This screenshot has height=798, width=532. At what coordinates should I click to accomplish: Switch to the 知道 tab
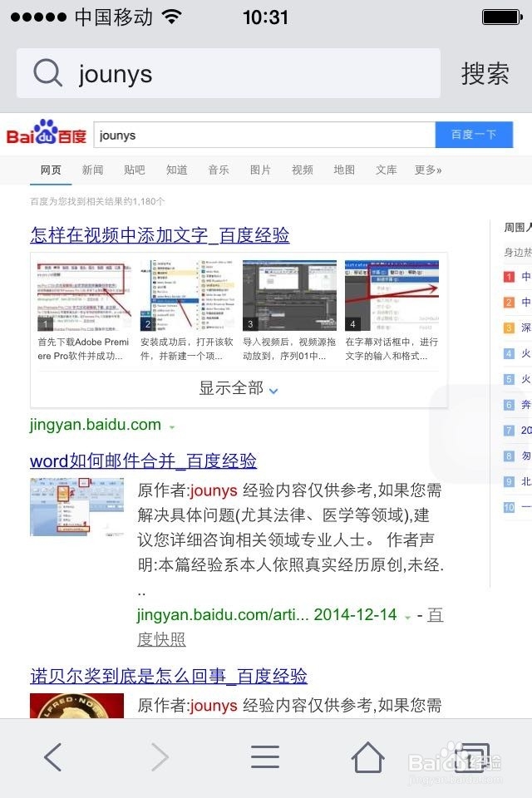pyautogui.click(x=177, y=170)
